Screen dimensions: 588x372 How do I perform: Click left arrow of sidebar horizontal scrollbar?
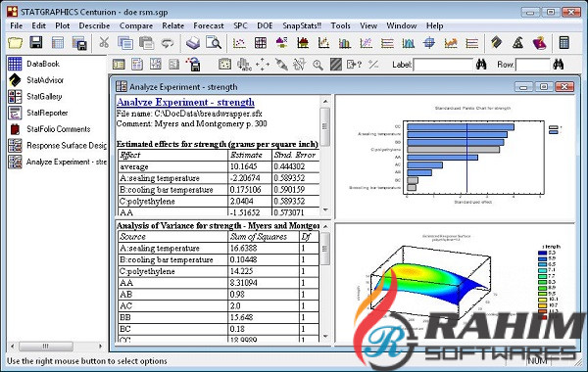[13, 347]
